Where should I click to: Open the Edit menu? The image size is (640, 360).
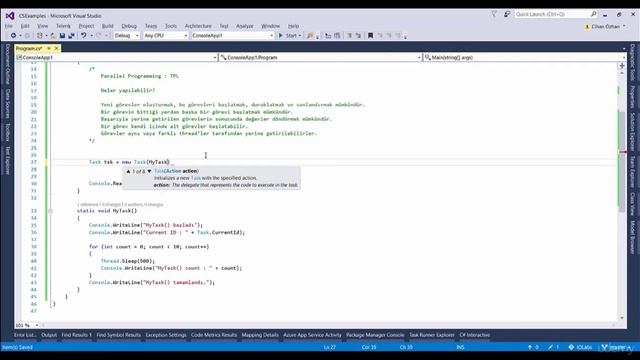point(25,26)
